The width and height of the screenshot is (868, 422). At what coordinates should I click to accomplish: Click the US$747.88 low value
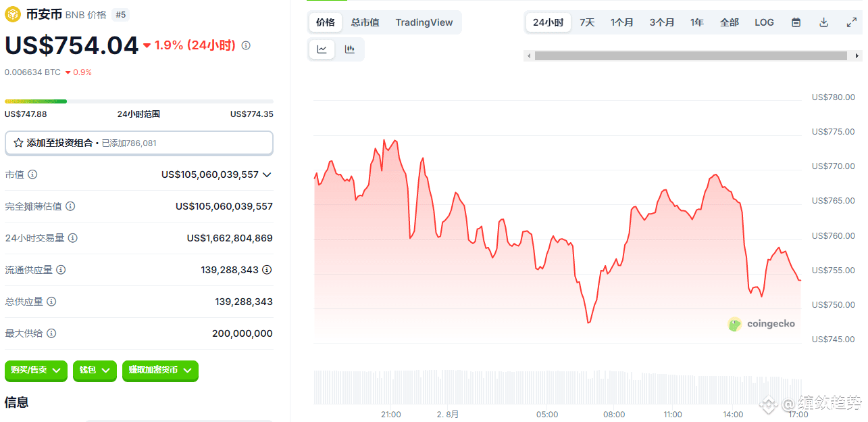(x=26, y=114)
